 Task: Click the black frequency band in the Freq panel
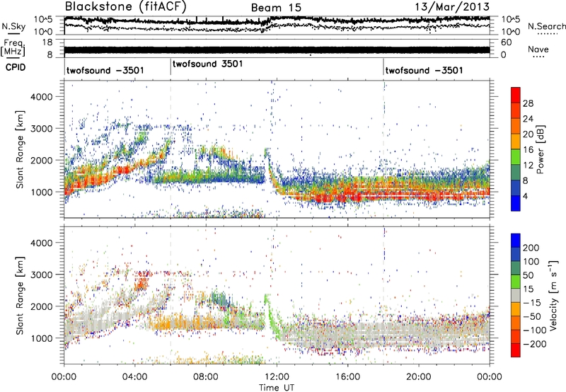(x=277, y=50)
